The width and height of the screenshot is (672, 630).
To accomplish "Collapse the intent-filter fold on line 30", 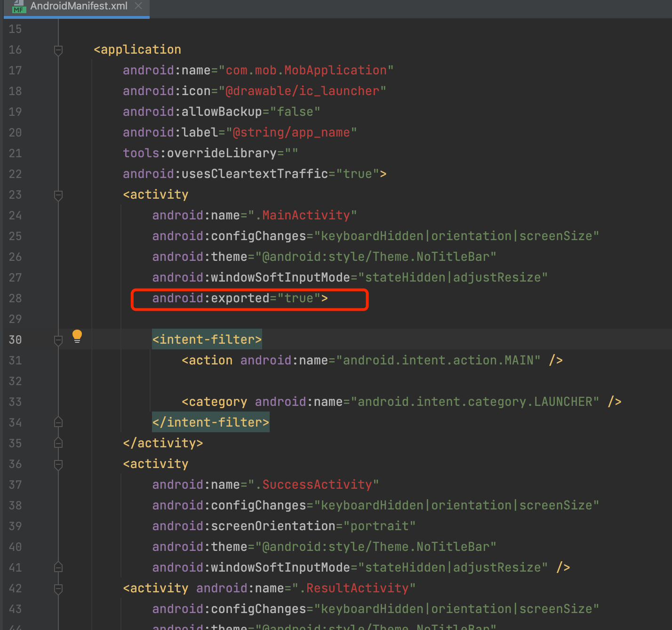I will click(58, 340).
